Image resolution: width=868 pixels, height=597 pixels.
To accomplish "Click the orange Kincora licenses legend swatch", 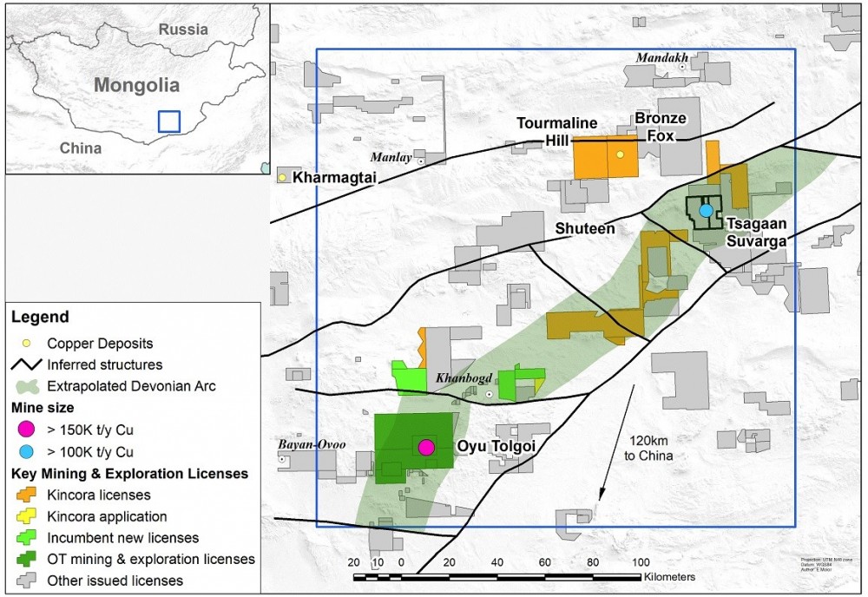I will coord(26,495).
